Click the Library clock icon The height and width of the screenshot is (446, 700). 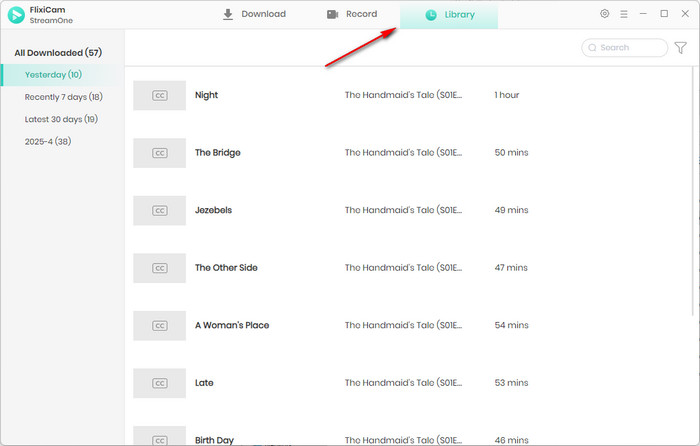click(431, 15)
